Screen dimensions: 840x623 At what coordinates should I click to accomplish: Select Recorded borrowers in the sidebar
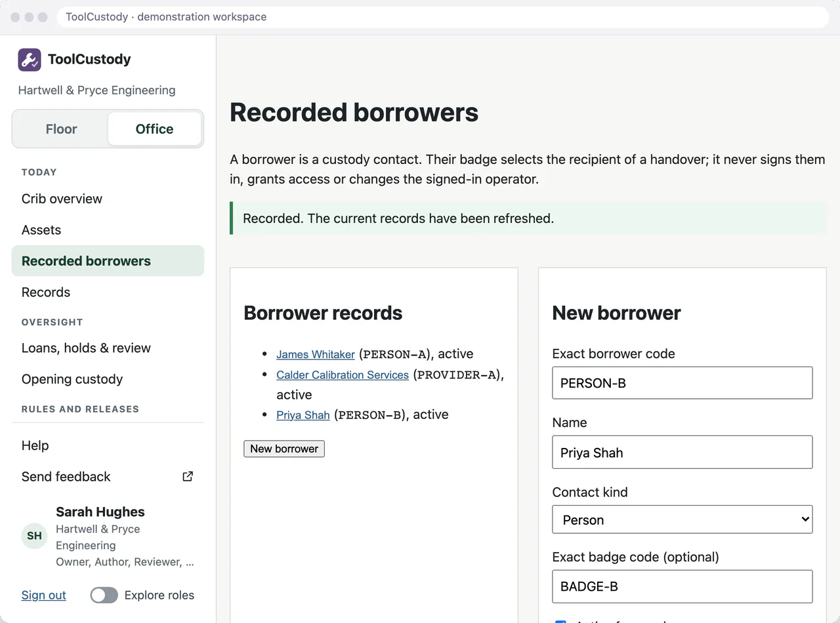coord(108,261)
